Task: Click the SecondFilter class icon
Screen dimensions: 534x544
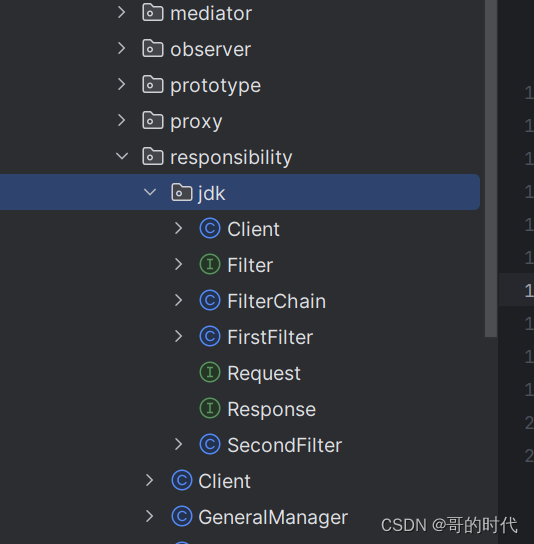Action: [210, 444]
